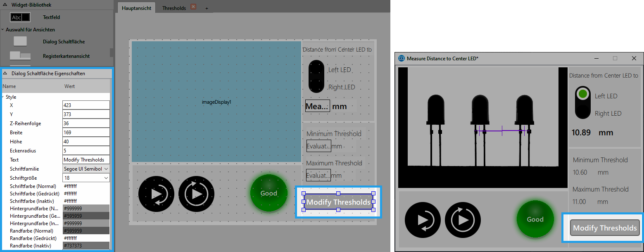Select the Right LED option in the preview
Viewport: 644px width, 252px height.
click(608, 113)
